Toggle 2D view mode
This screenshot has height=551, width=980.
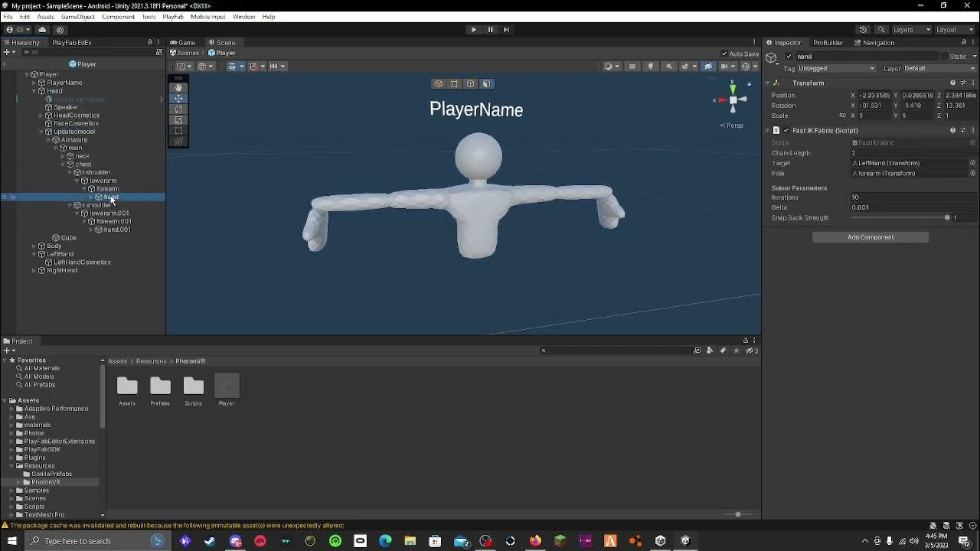(632, 66)
